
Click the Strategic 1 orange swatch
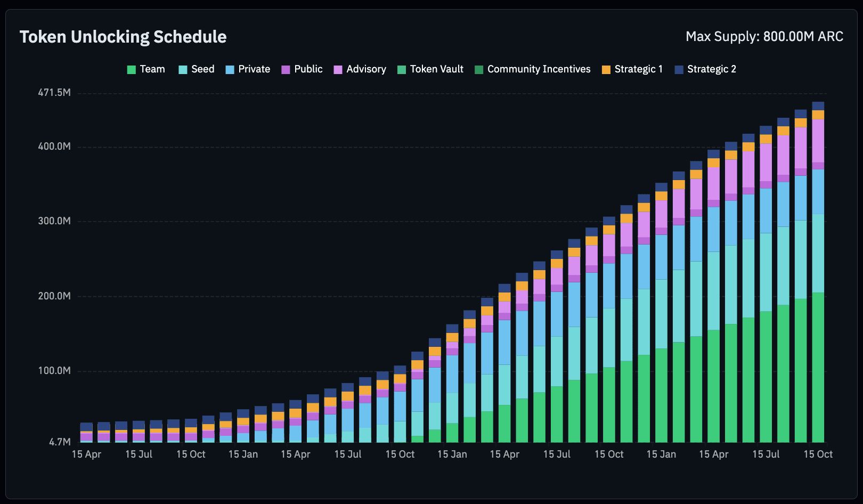click(x=606, y=70)
